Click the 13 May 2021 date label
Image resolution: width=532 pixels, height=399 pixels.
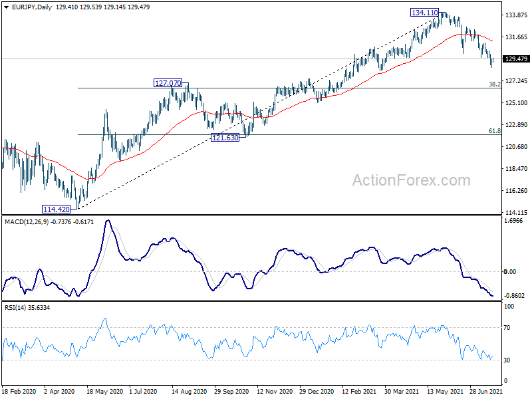pyautogui.click(x=444, y=392)
